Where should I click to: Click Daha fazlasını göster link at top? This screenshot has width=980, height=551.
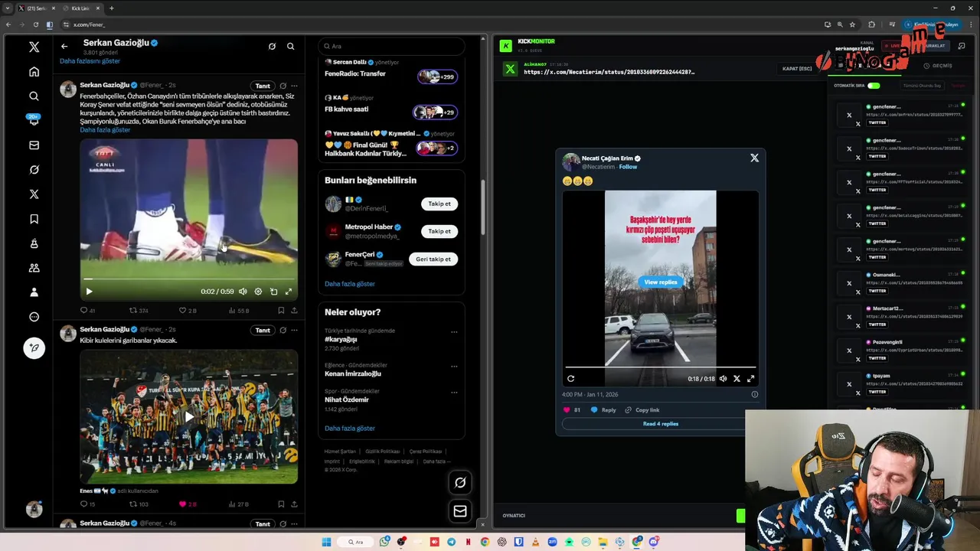[90, 61]
